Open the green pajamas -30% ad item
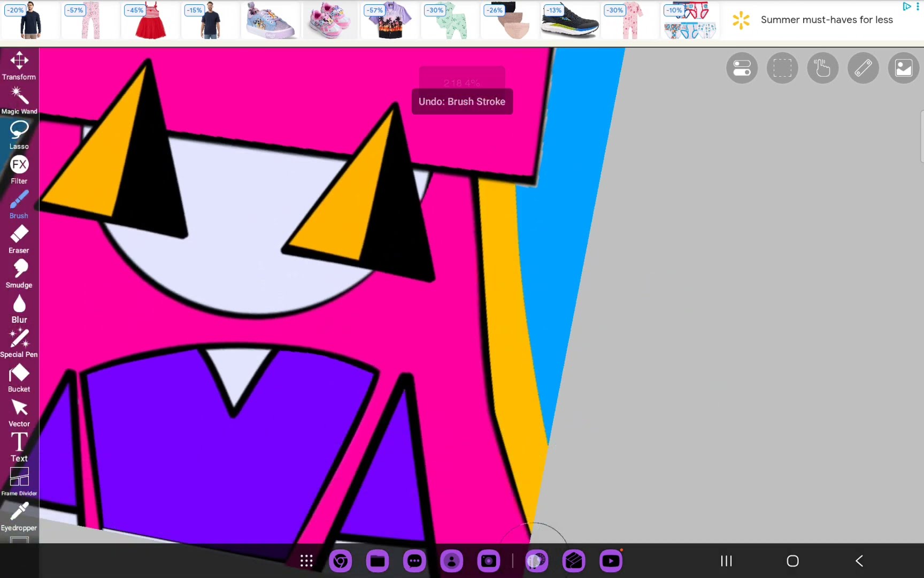Screen dimensions: 924x578 (450, 20)
